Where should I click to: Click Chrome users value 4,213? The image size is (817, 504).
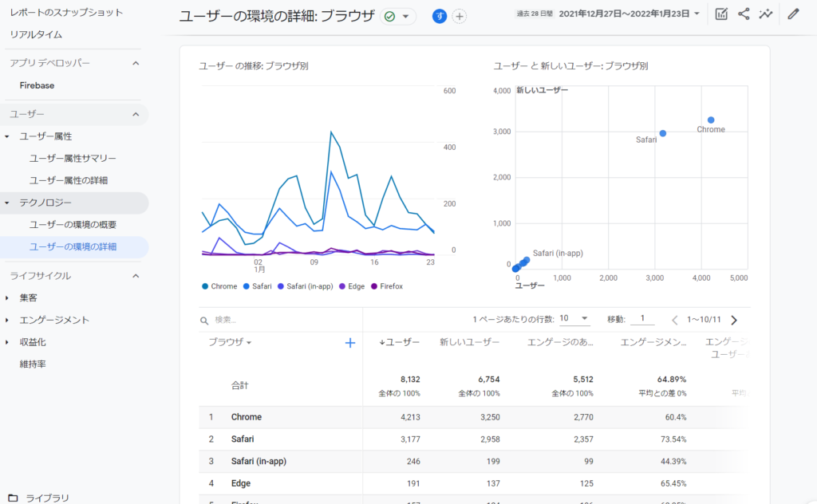pos(411,417)
